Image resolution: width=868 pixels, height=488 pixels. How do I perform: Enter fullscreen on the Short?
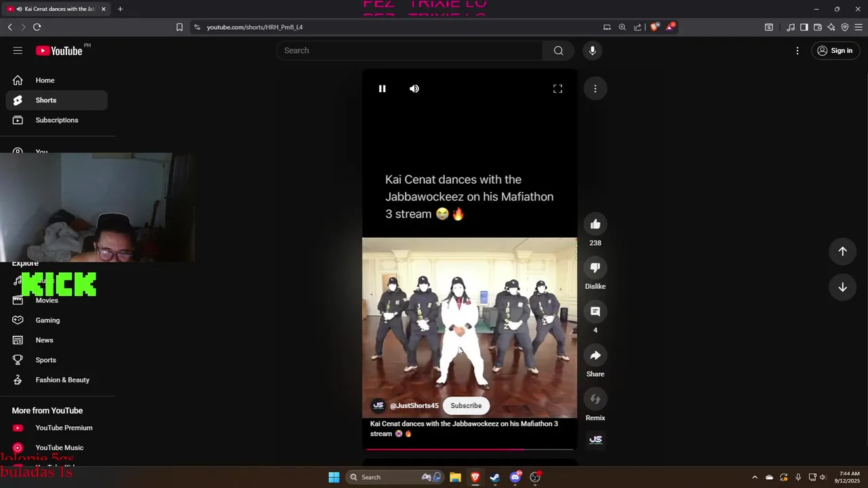(557, 89)
